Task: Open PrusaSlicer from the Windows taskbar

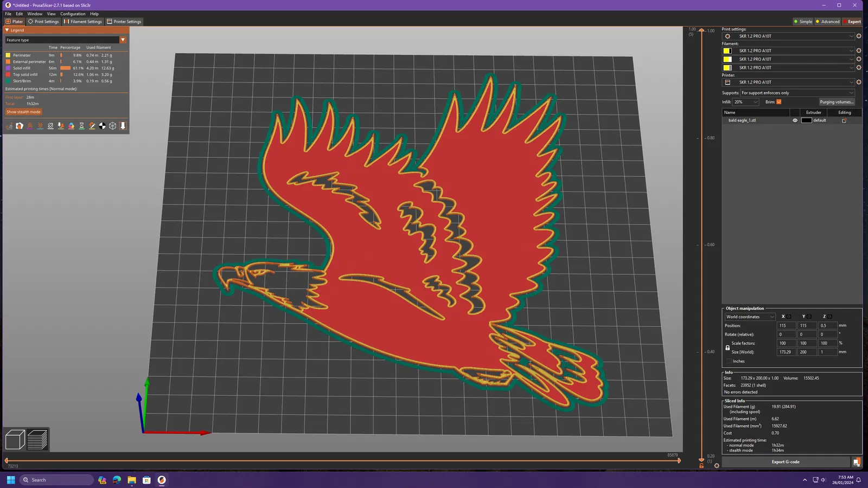Action: (162, 480)
